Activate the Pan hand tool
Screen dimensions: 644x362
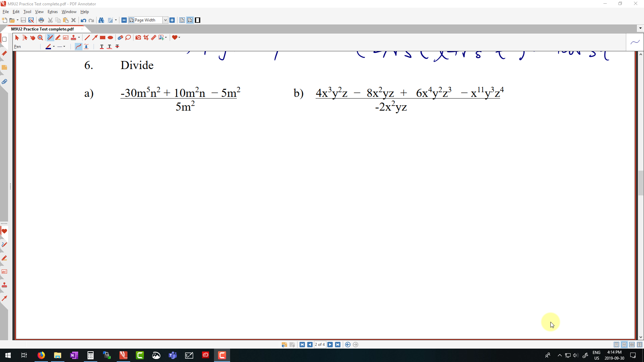(x=33, y=38)
